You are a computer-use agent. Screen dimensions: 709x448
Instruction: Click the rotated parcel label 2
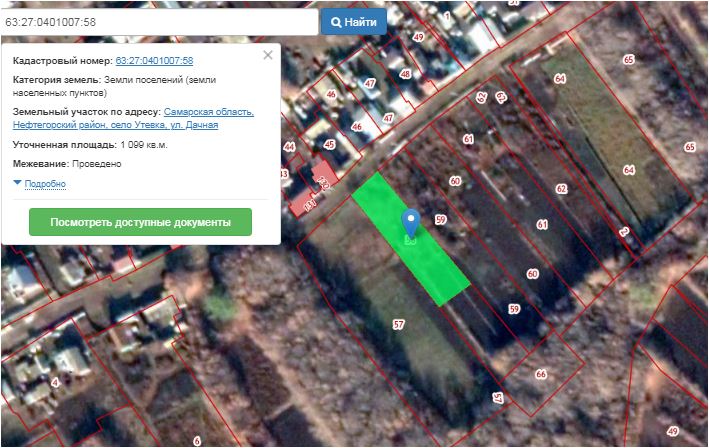[624, 232]
